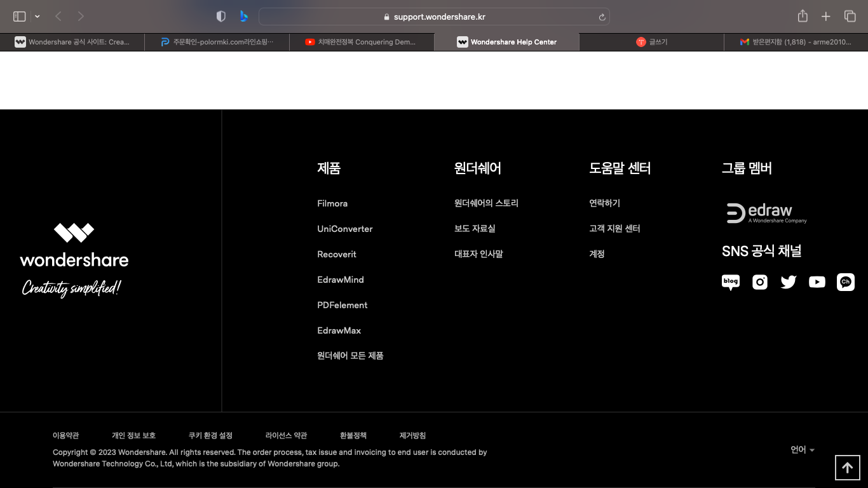
Task: Open the 쿠키 환경 설정 link
Action: coord(210,435)
